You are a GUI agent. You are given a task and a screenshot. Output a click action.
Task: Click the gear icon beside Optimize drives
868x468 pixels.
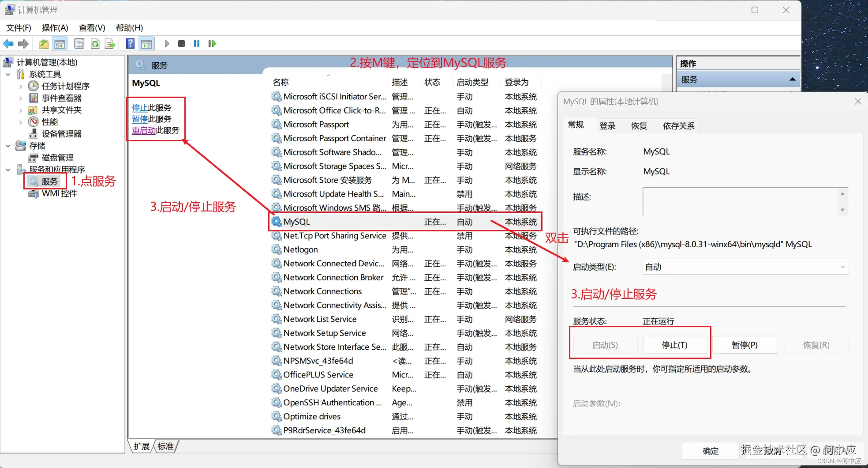pos(277,416)
